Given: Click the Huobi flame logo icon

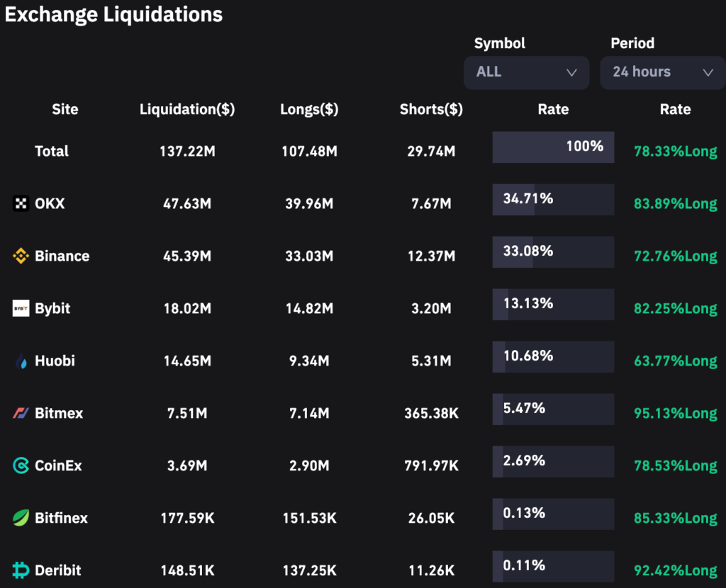Looking at the screenshot, I should 21,361.
